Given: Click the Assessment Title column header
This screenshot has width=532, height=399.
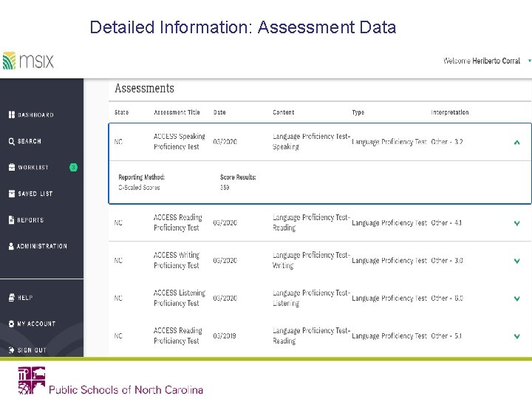Looking at the screenshot, I should [177, 112].
